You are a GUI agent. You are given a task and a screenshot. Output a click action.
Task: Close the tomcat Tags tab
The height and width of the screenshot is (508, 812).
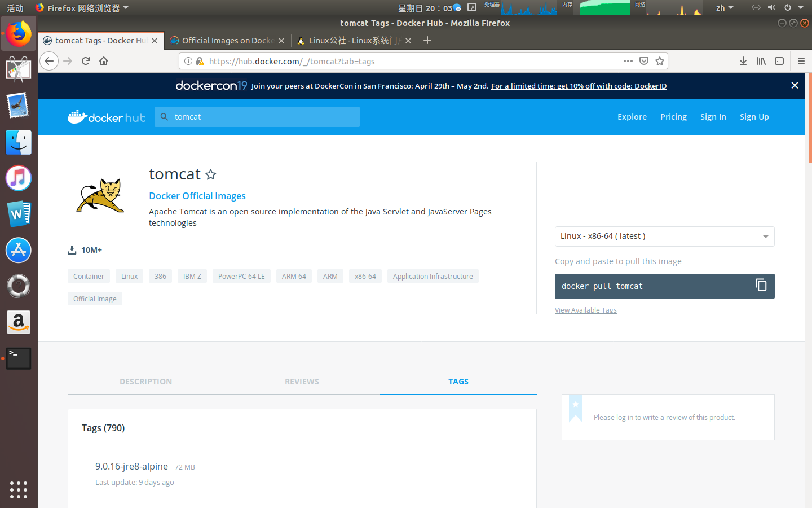coord(155,41)
